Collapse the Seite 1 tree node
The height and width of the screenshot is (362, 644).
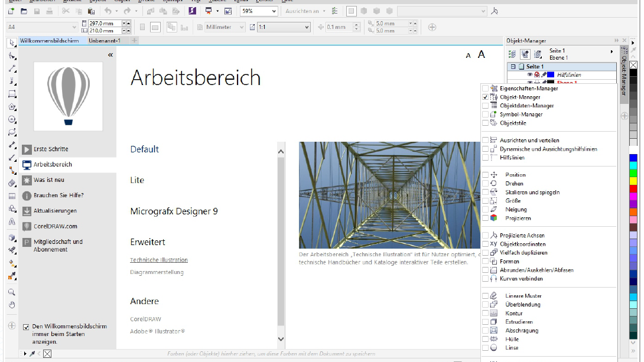(x=513, y=67)
